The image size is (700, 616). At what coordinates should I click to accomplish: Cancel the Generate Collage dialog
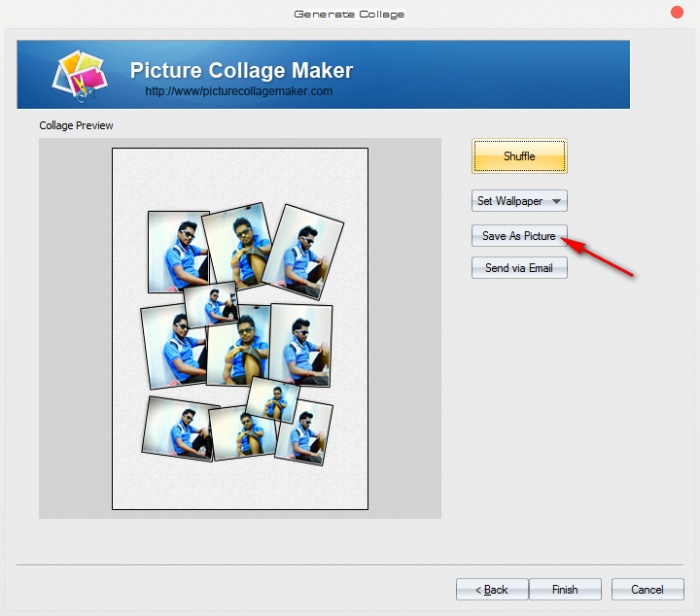pyautogui.click(x=648, y=589)
